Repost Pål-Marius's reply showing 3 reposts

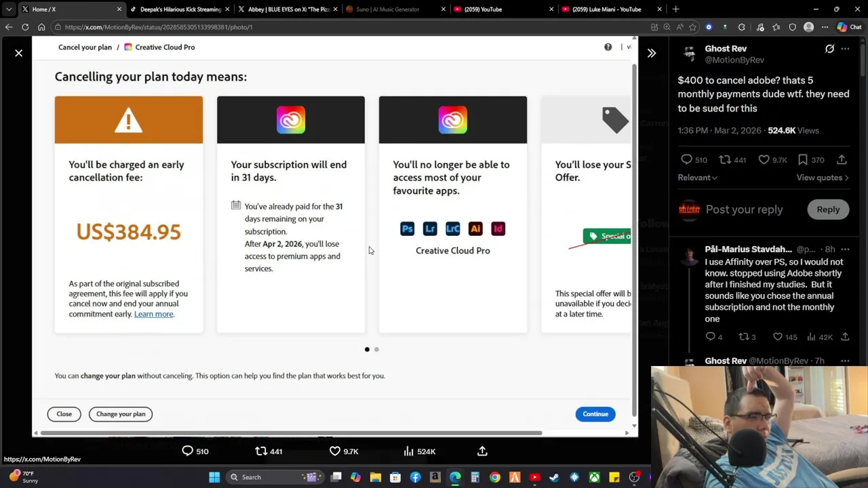click(x=743, y=337)
